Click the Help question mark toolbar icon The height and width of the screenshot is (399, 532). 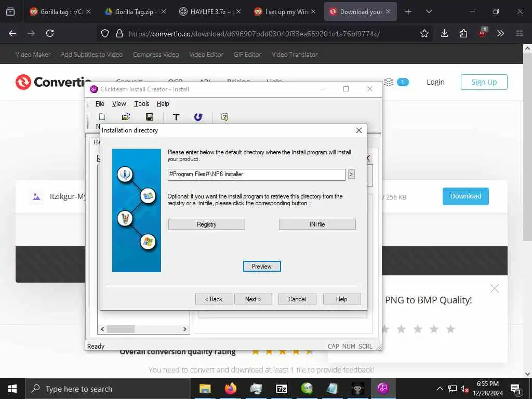tap(224, 117)
